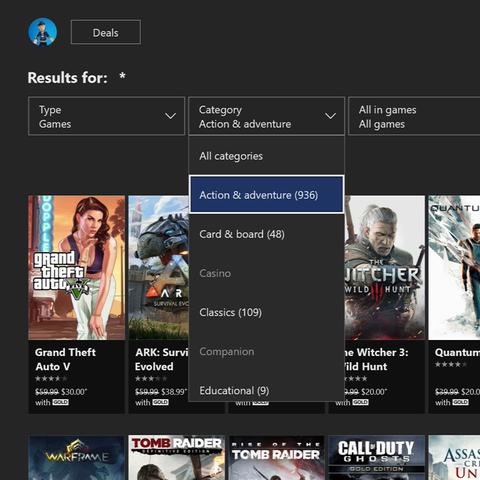Screen dimensions: 480x480
Task: Click the $30.00 GTA V price
Action: 74,392
